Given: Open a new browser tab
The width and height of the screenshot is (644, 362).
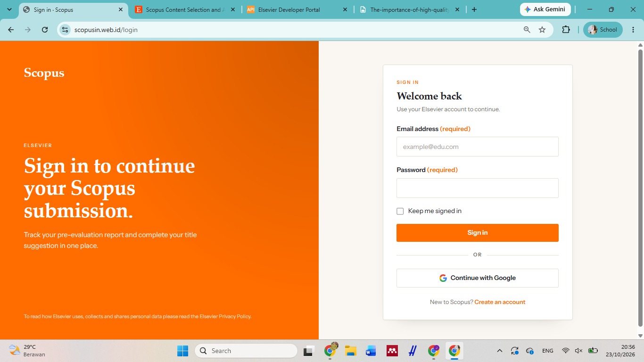Looking at the screenshot, I should click(x=474, y=9).
